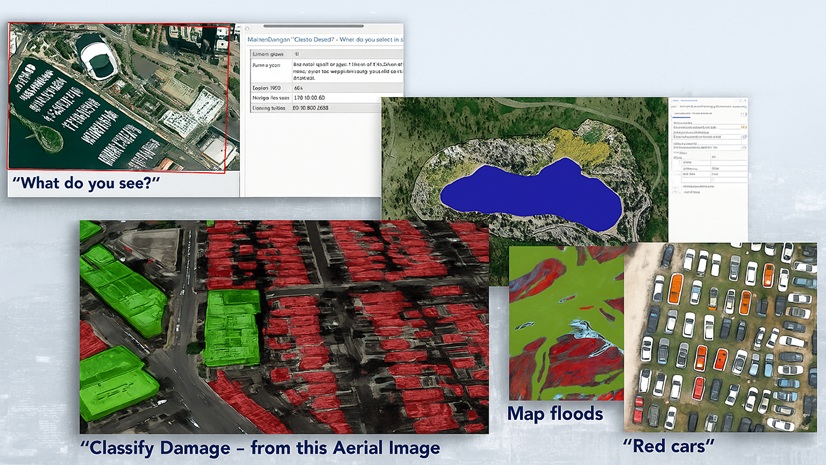826x465 pixels.
Task: Click the 'Map floods' caption
Action: 555,414
